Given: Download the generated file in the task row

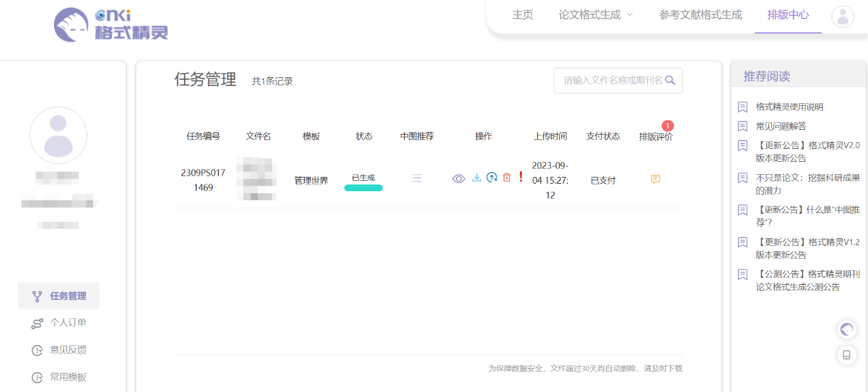Looking at the screenshot, I should (x=476, y=178).
